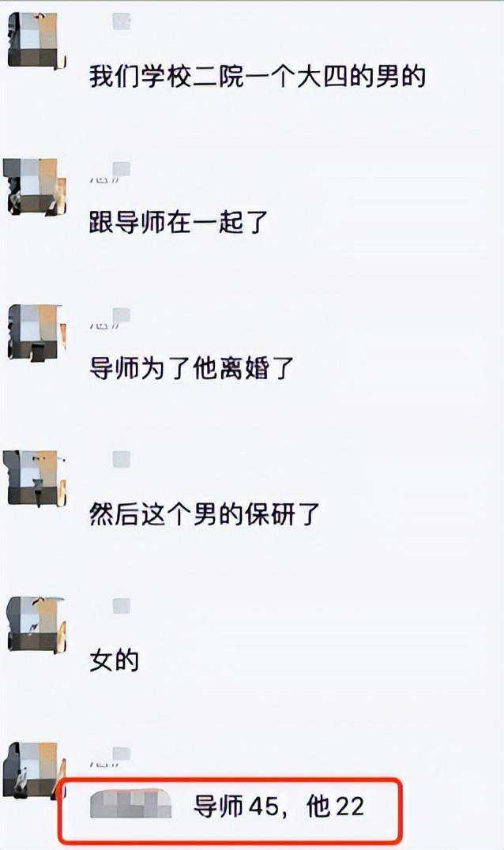The height and width of the screenshot is (850, 504).
Task: Click the short 女的 message
Action: tap(115, 660)
